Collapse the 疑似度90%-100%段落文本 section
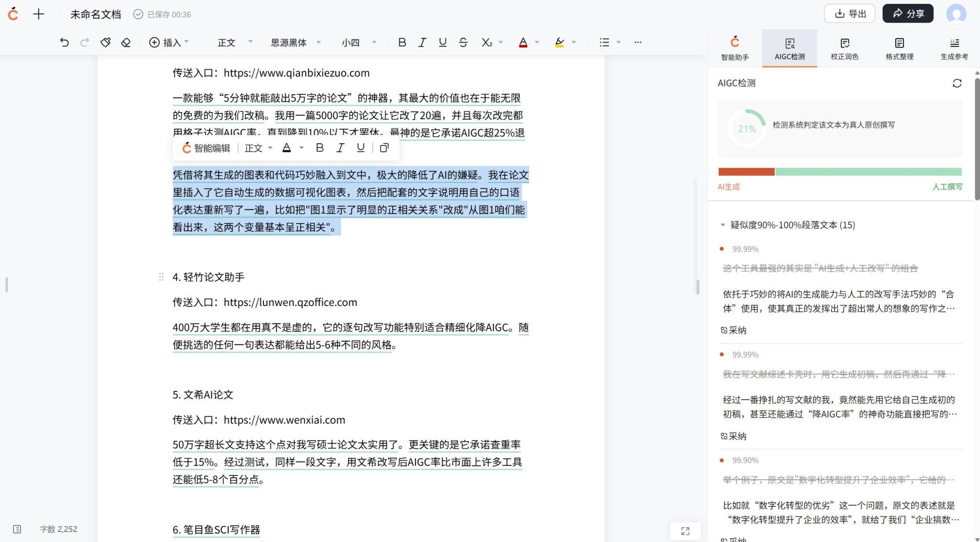Screen dimensions: 980x542 pyautogui.click(x=723, y=225)
